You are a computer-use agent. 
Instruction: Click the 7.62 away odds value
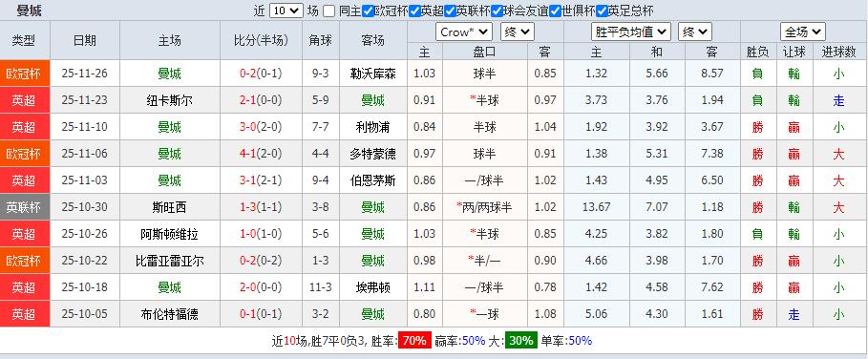pyautogui.click(x=712, y=287)
